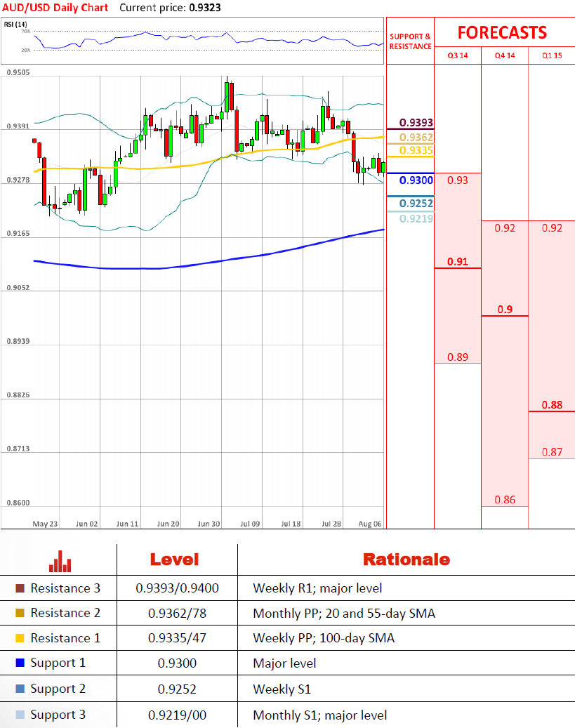Click the level cell 0.9335/47
The image size is (575, 728).
pos(177,638)
